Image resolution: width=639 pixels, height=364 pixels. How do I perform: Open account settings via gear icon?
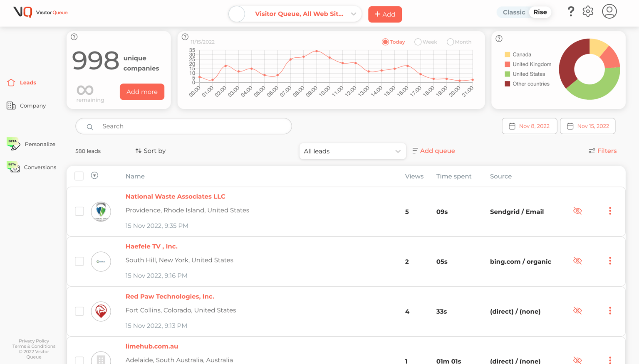(588, 12)
